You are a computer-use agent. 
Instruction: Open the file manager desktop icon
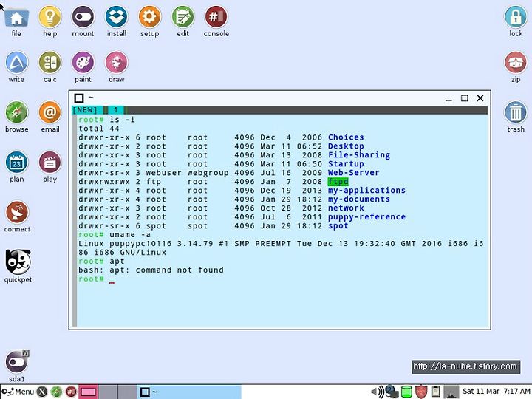[16, 17]
